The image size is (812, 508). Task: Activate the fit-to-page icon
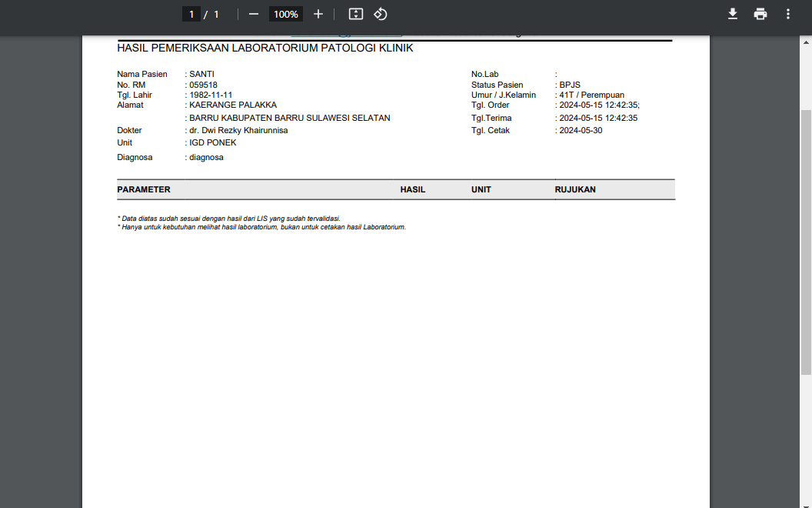point(354,14)
